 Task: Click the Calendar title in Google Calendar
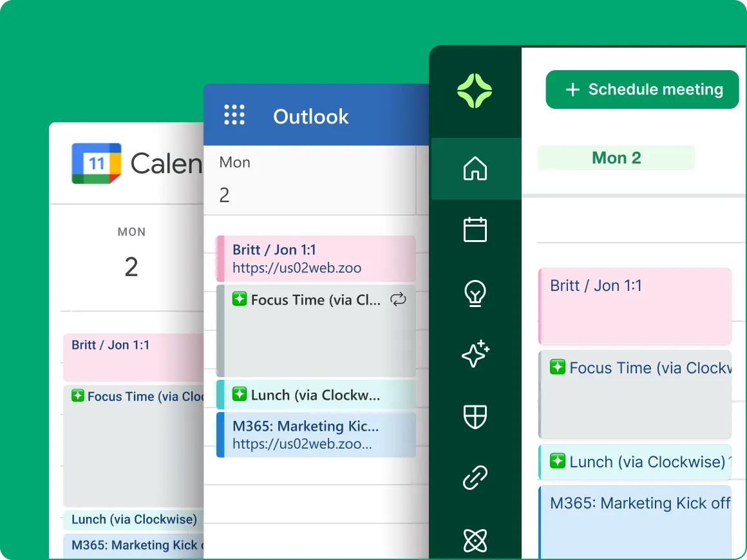click(167, 163)
